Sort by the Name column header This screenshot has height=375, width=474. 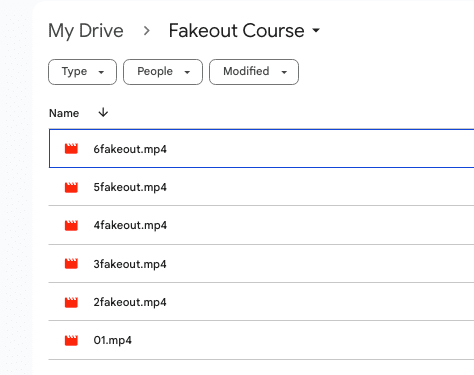point(64,113)
